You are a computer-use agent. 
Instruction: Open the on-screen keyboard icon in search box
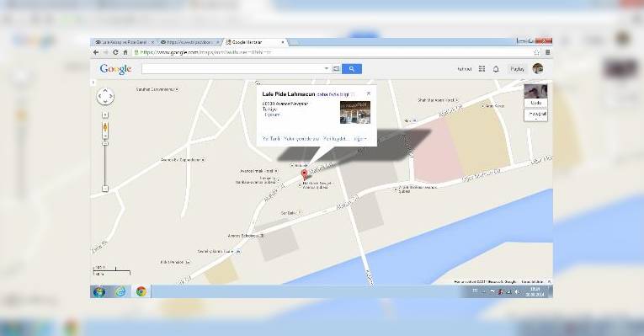(x=336, y=69)
